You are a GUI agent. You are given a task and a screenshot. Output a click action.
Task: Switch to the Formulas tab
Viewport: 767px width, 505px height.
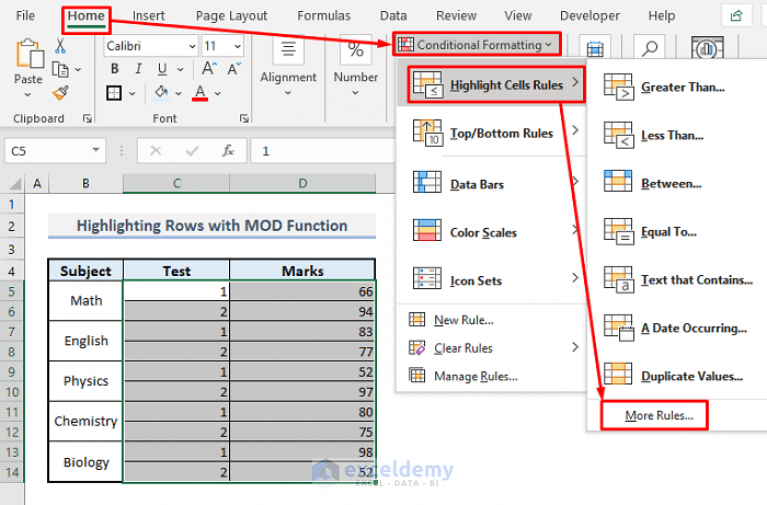click(x=324, y=16)
